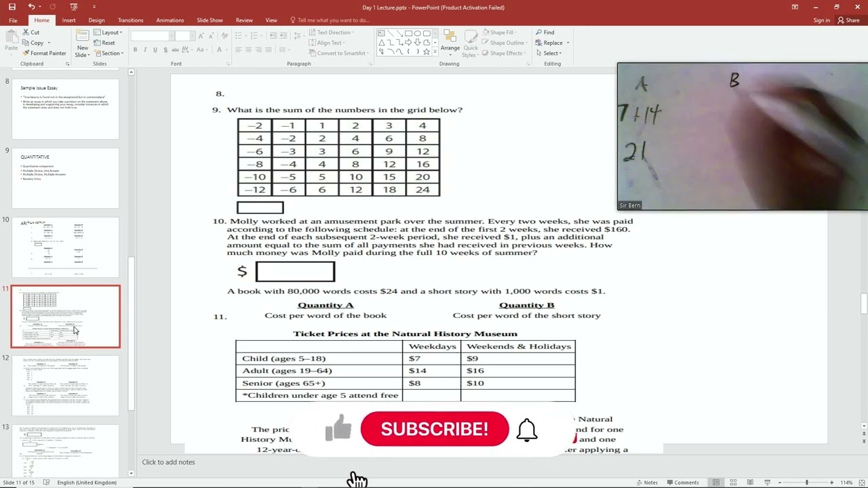868x488 pixels.
Task: Click the zoom in plus icon
Action: pyautogui.click(x=831, y=483)
